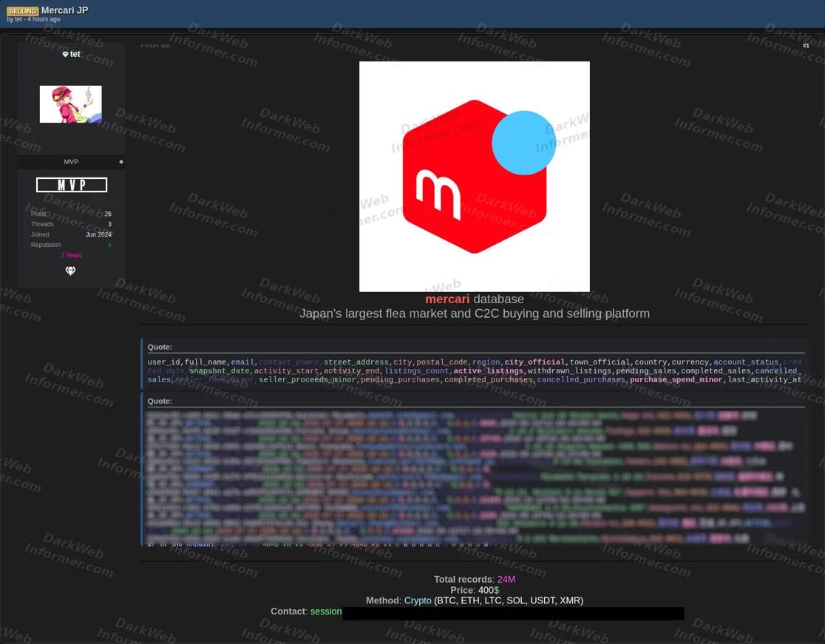This screenshot has width=825, height=644.
Task: Click the 'Crypto' payment method word
Action: click(x=418, y=600)
